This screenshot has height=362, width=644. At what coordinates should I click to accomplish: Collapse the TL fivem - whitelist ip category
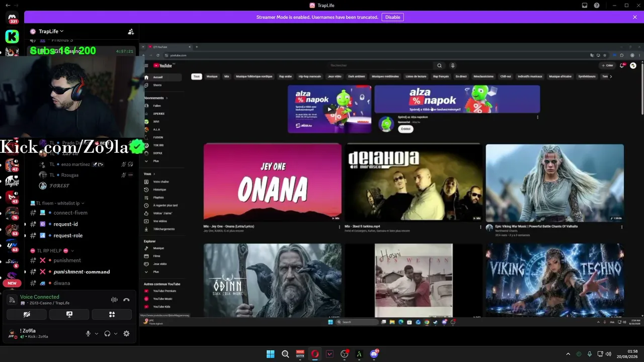(x=57, y=203)
